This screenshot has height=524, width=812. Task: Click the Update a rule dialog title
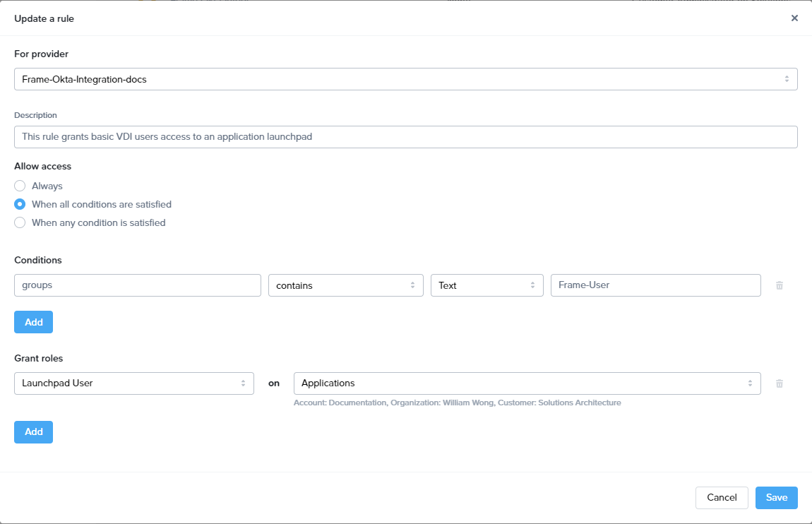click(44, 18)
